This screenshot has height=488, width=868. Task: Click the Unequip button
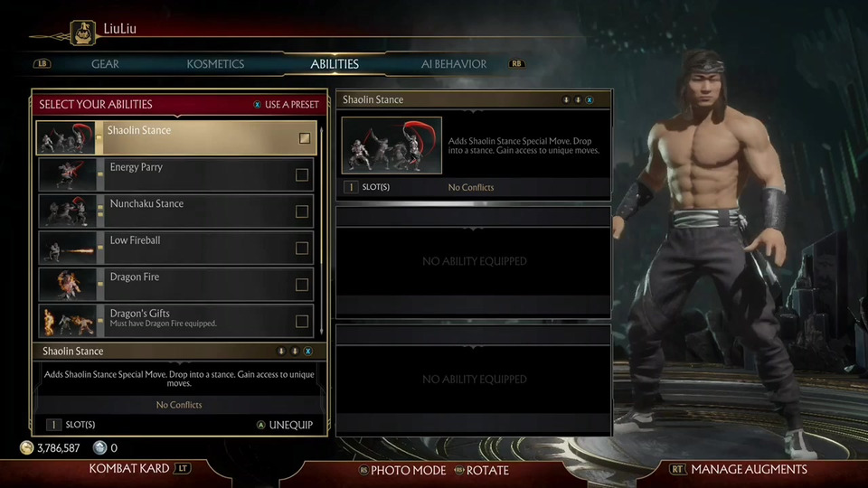tap(285, 425)
